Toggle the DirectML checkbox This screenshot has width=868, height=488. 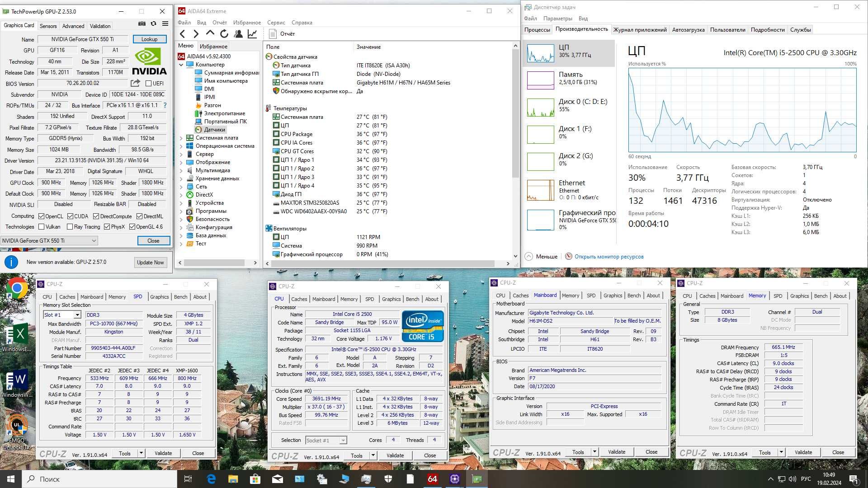click(140, 216)
